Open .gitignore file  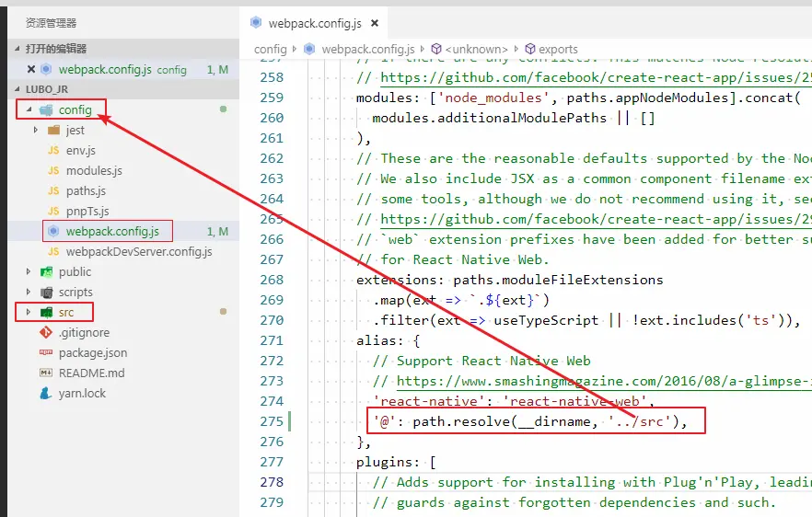pyautogui.click(x=84, y=332)
